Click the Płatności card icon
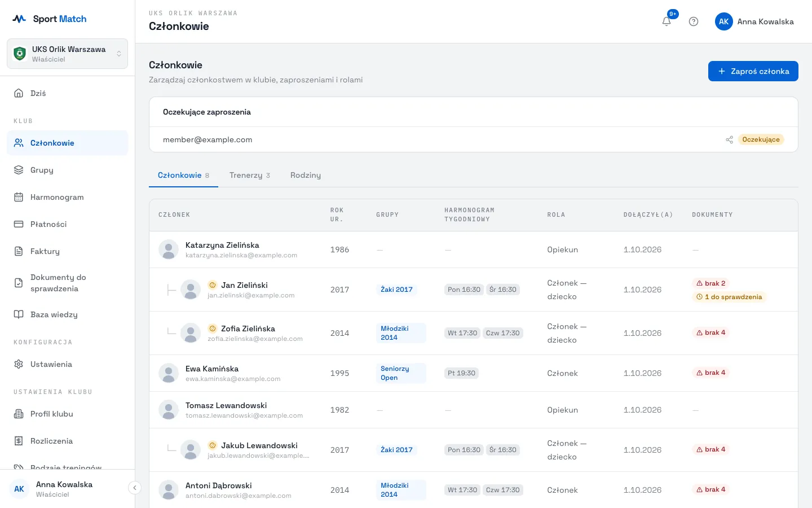The image size is (812, 508). tap(19, 224)
